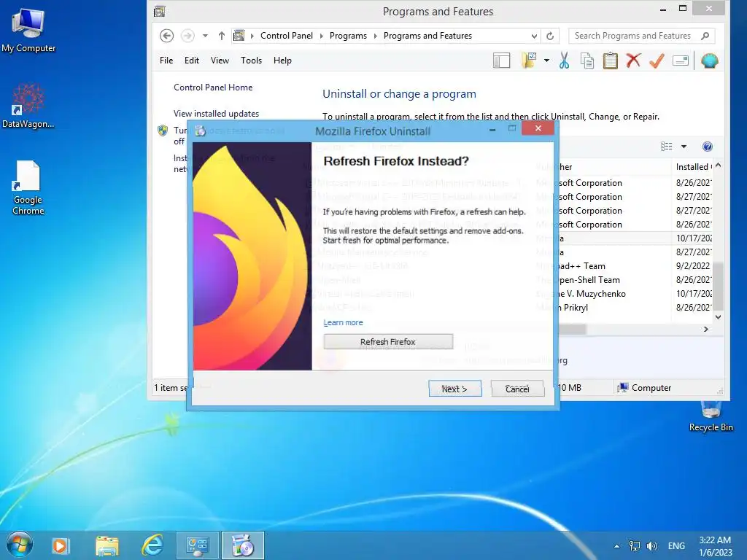Click the blue help question icon
The width and height of the screenshot is (747, 560).
[708, 146]
